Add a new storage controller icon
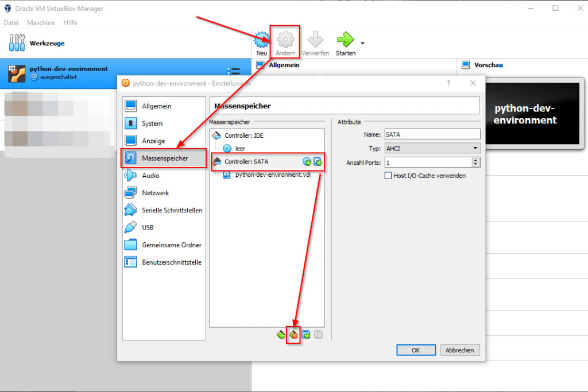 point(281,335)
